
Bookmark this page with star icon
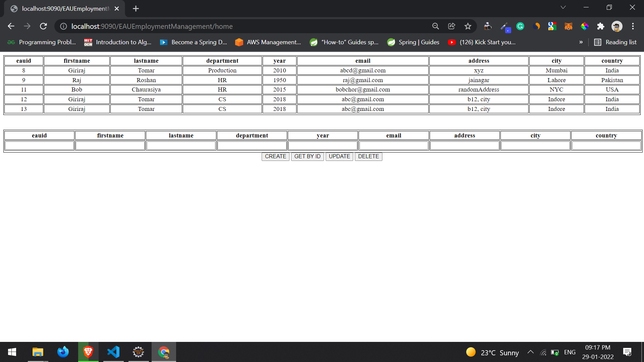tap(468, 26)
